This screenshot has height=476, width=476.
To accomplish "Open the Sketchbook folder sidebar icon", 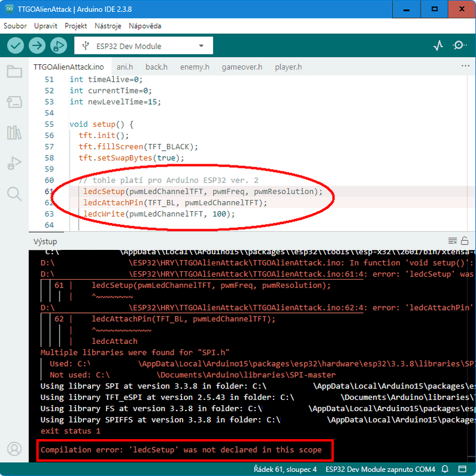I will (14, 71).
